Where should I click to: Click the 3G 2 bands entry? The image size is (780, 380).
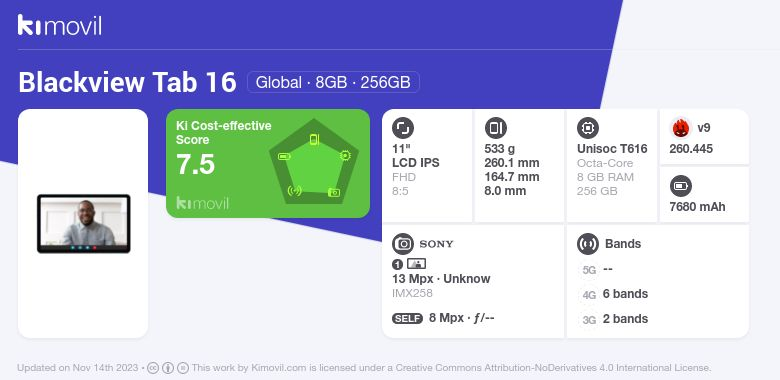coord(614,319)
